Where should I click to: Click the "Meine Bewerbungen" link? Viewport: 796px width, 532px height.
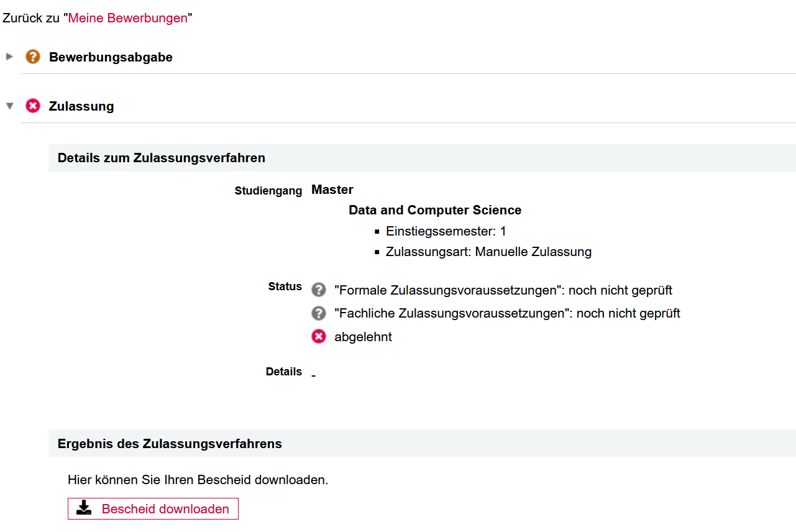click(x=127, y=18)
